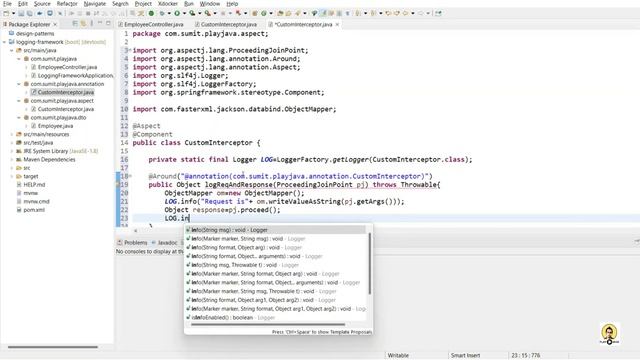Open the Debug button dropdown arrow
640x360 pixels.
pos(169,13)
